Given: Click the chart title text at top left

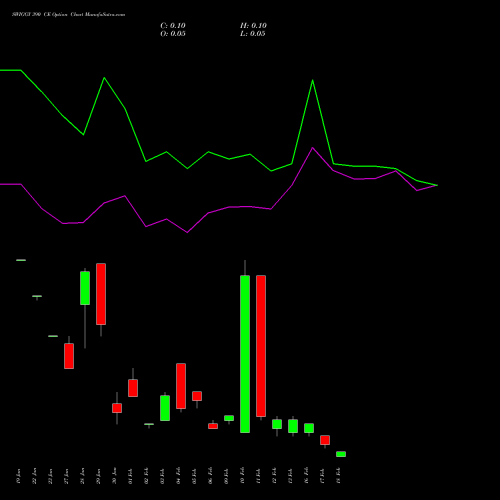Looking at the screenshot, I should 69,15.
